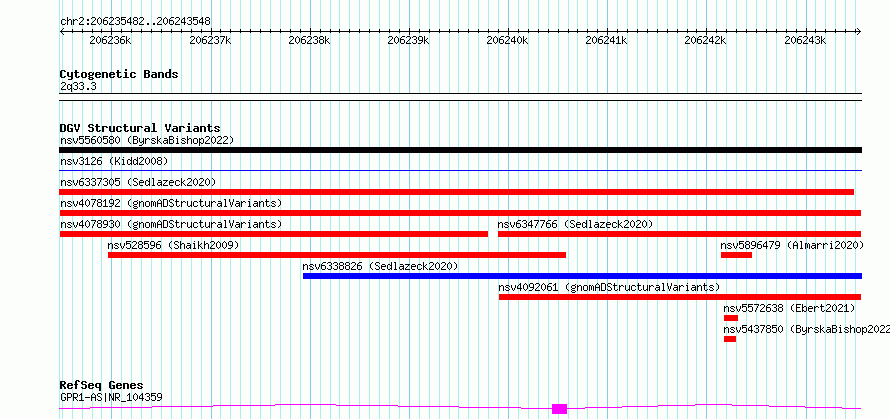Open nsv6337305 (Sedlazeck2020) label
890x419 pixels.
138,182
